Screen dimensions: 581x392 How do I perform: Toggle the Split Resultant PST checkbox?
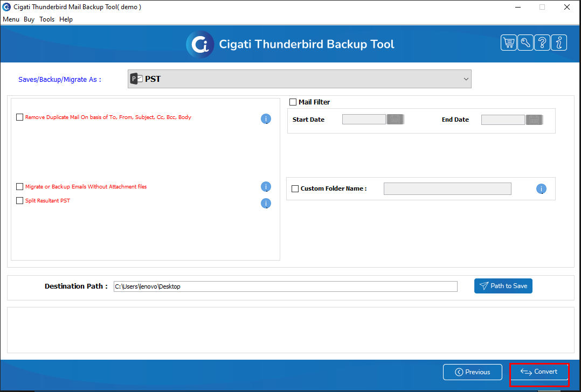tap(19, 201)
